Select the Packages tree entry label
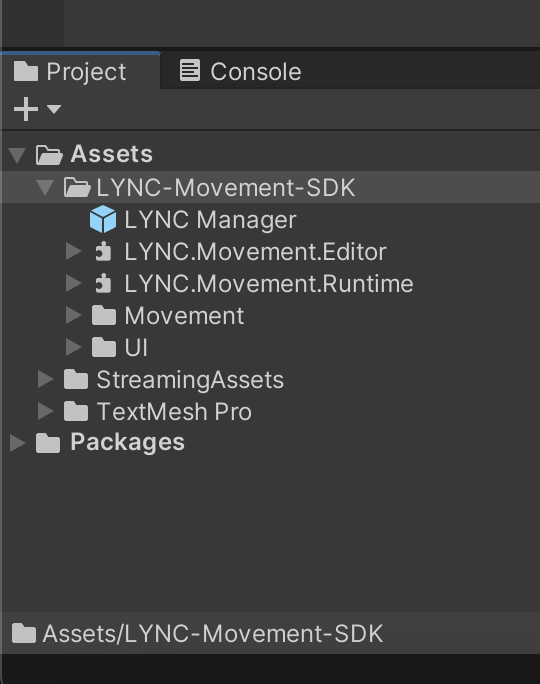Viewport: 540px width, 684px height. click(x=127, y=442)
